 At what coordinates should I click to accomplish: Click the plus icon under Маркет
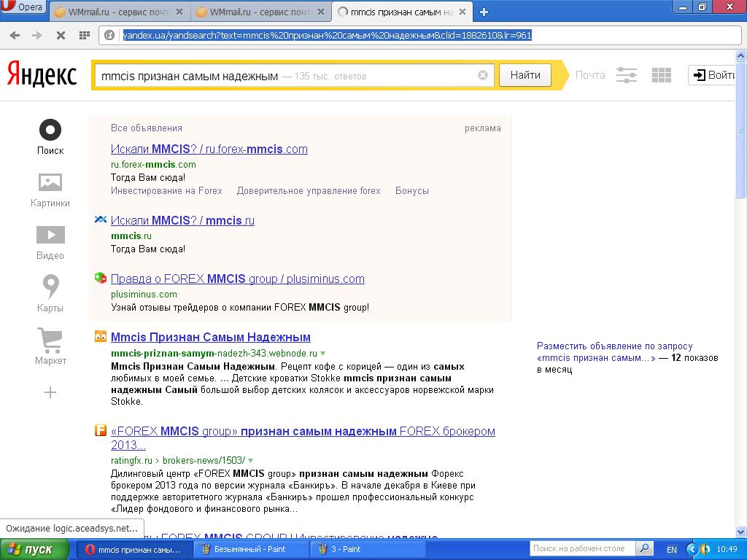[x=50, y=392]
